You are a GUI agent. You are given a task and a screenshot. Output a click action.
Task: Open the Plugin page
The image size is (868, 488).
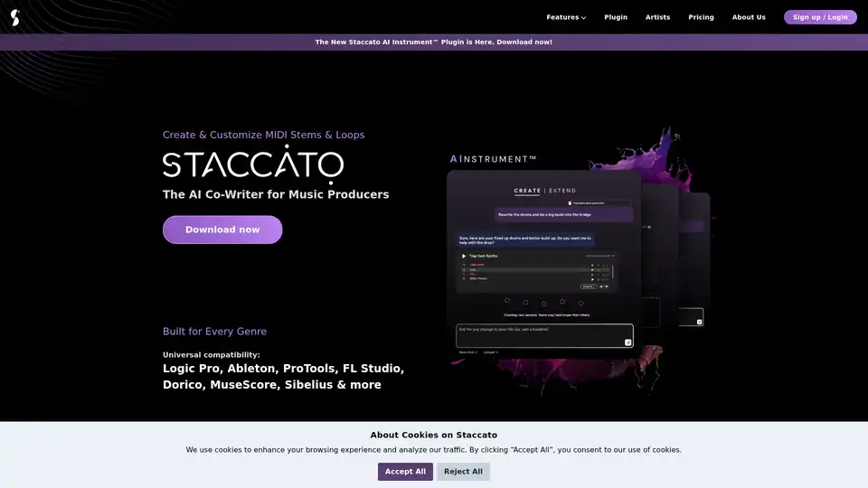pos(616,17)
